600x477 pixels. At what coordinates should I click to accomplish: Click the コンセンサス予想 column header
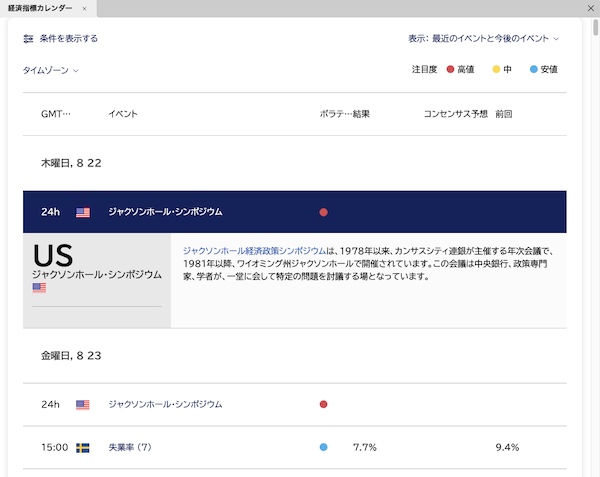click(x=455, y=114)
